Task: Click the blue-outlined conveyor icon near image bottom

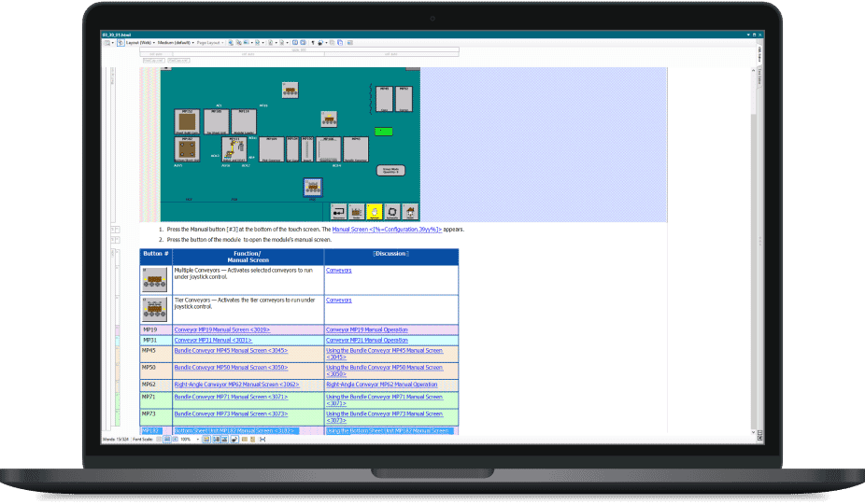Action: [x=313, y=188]
